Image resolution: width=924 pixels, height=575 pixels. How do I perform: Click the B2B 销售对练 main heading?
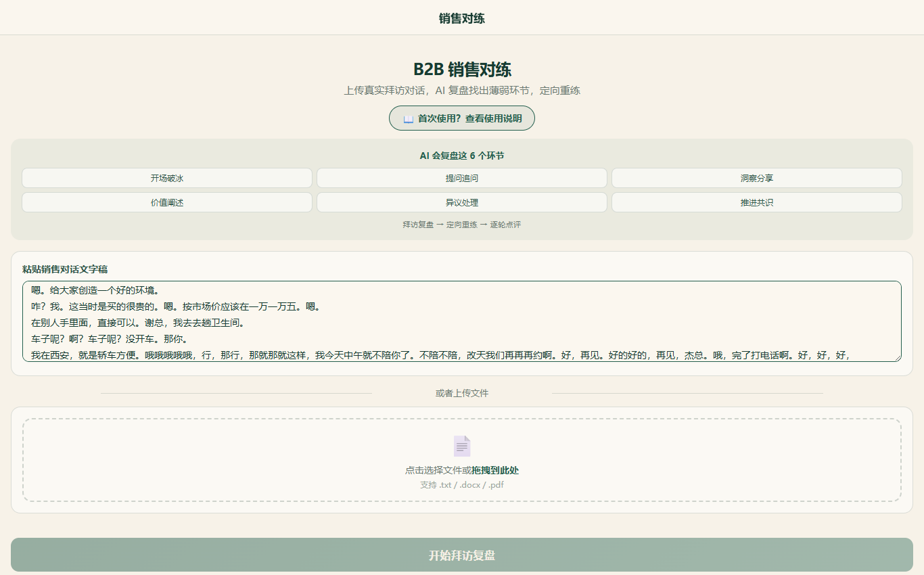click(x=462, y=70)
